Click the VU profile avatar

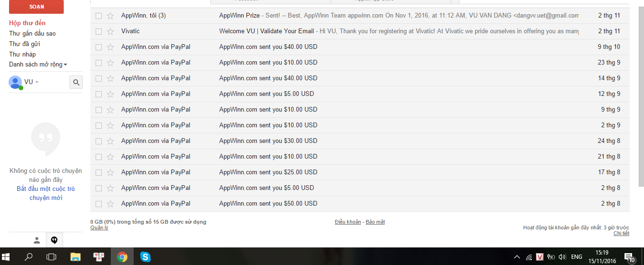pos(15,82)
